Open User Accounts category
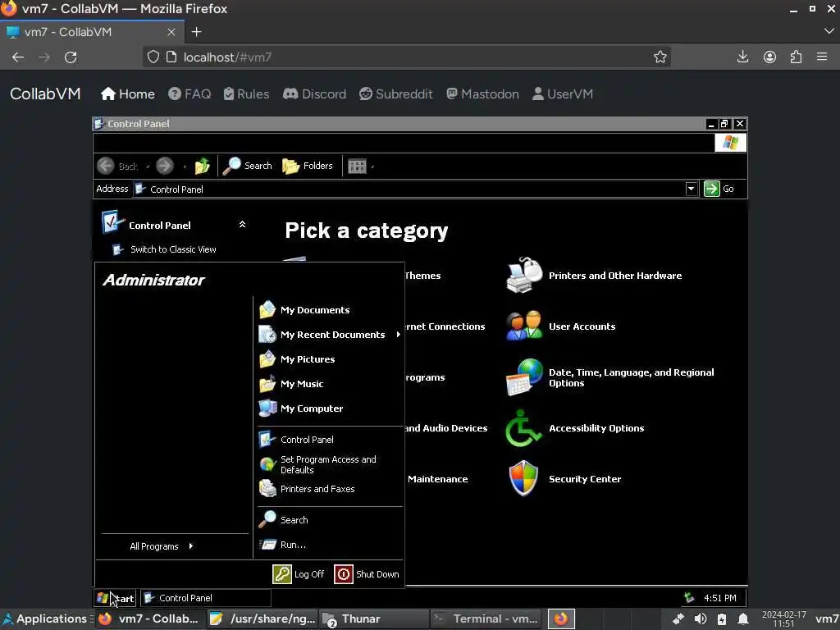 pyautogui.click(x=561, y=326)
